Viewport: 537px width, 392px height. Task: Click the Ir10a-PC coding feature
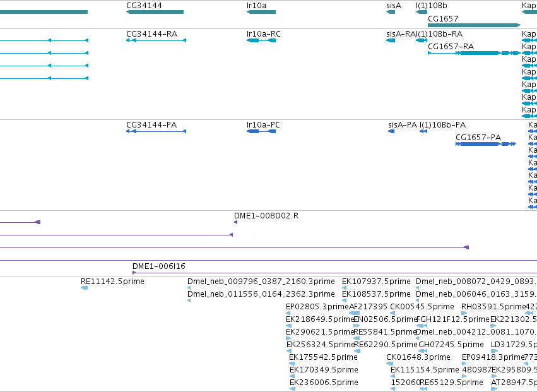click(x=261, y=131)
